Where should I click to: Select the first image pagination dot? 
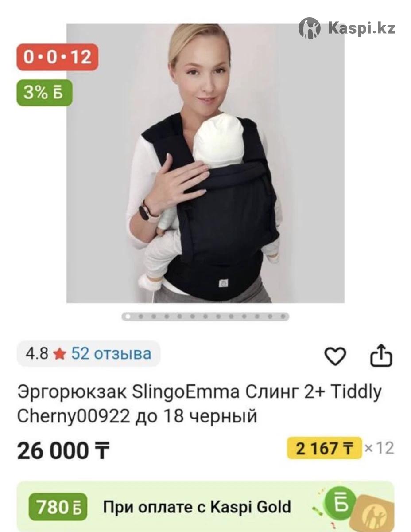[x=128, y=317]
